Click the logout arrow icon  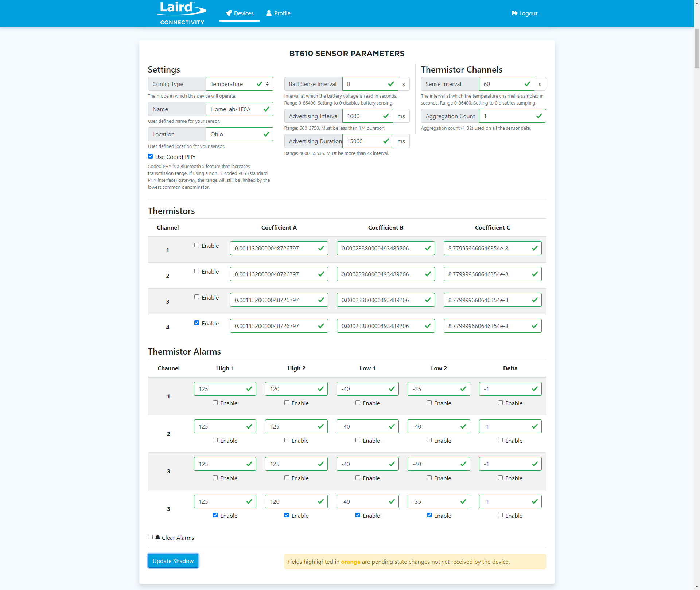pyautogui.click(x=514, y=13)
